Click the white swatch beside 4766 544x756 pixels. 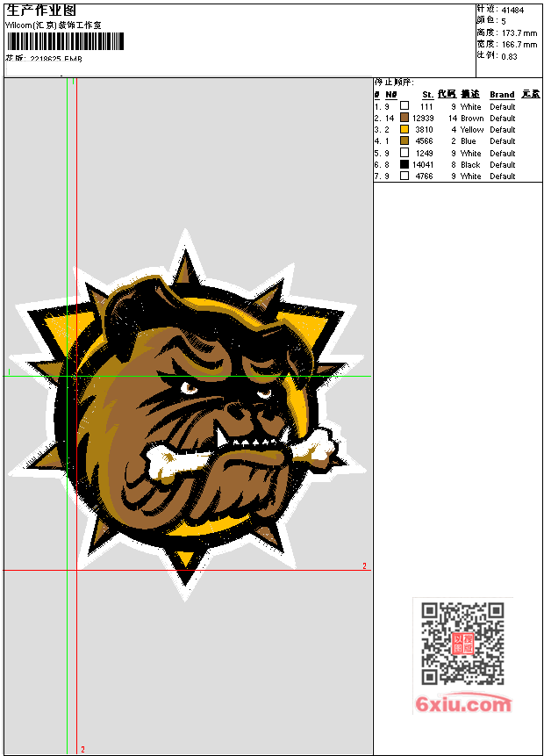click(x=404, y=176)
